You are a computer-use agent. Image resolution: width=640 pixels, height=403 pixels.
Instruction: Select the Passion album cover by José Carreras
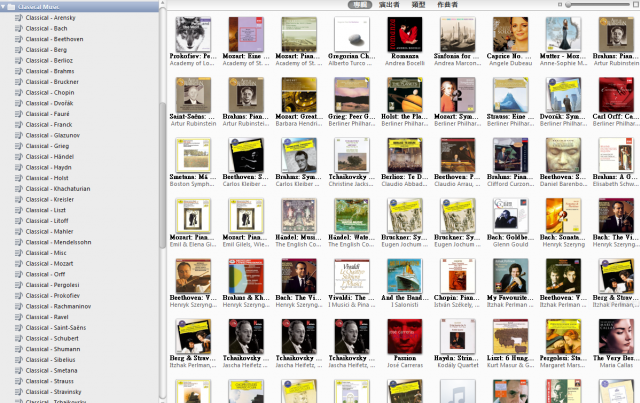tap(404, 336)
